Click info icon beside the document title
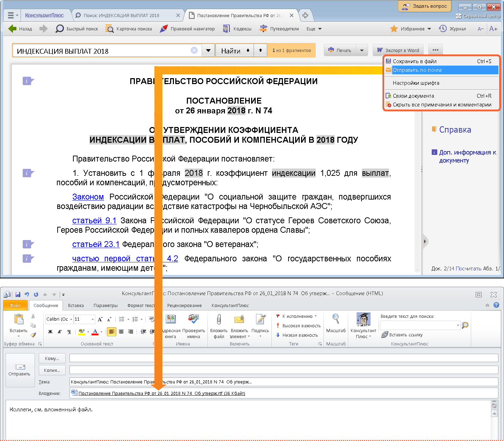Screen dimensions: 504x441 28,81
